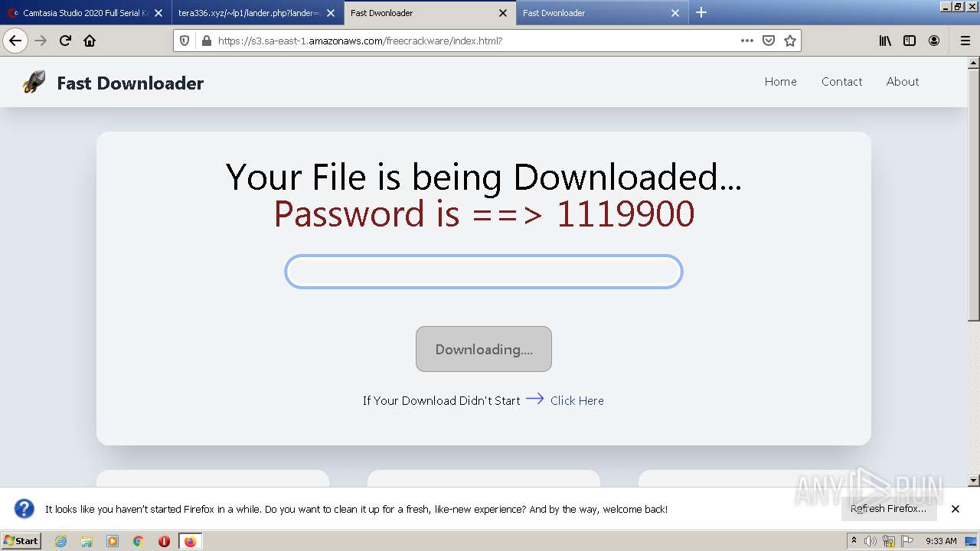The width and height of the screenshot is (980, 551).
Task: Click the 'Click Here' download link
Action: (x=577, y=400)
